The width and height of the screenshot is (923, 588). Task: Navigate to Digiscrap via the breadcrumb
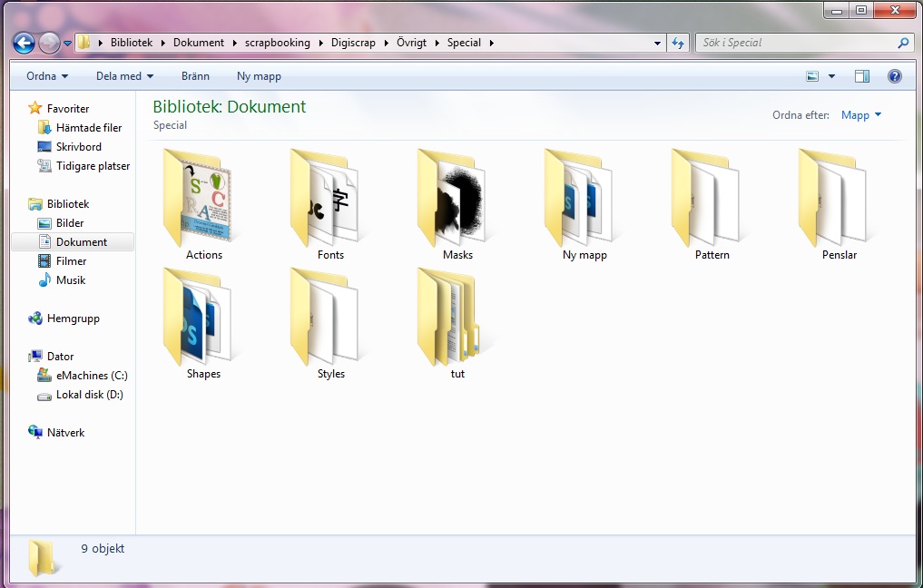(352, 42)
